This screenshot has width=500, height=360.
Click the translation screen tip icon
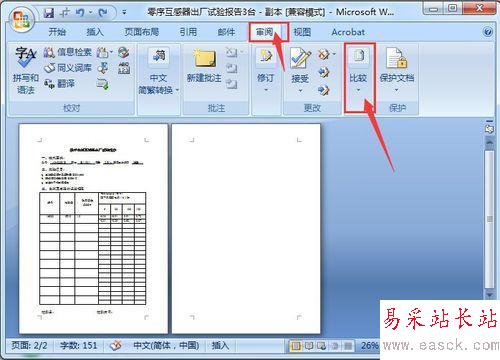[102, 52]
